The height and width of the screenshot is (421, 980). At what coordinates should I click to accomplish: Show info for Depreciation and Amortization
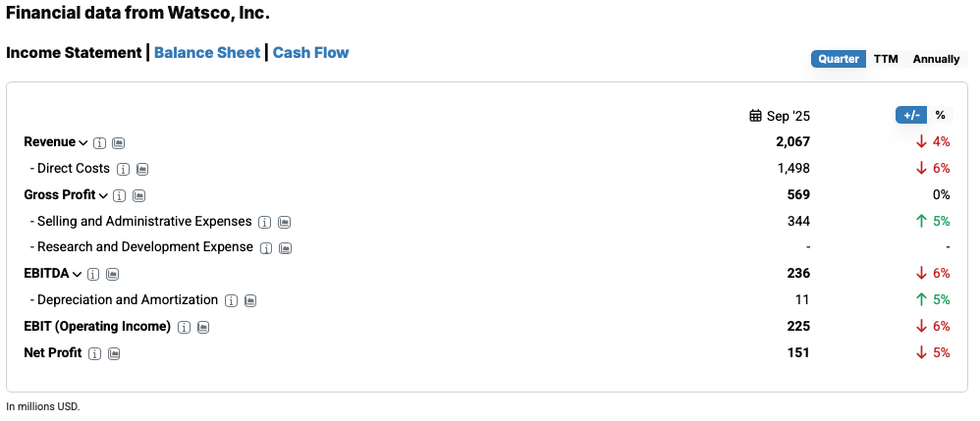(x=231, y=300)
